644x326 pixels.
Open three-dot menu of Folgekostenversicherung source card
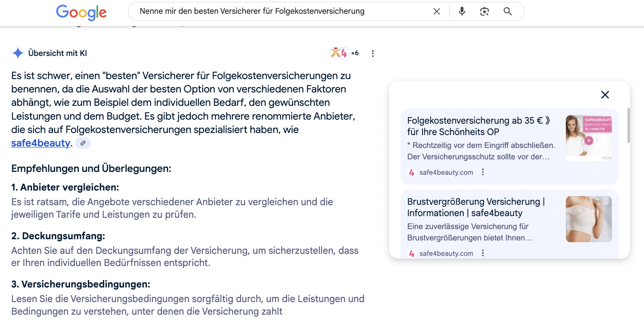point(483,172)
